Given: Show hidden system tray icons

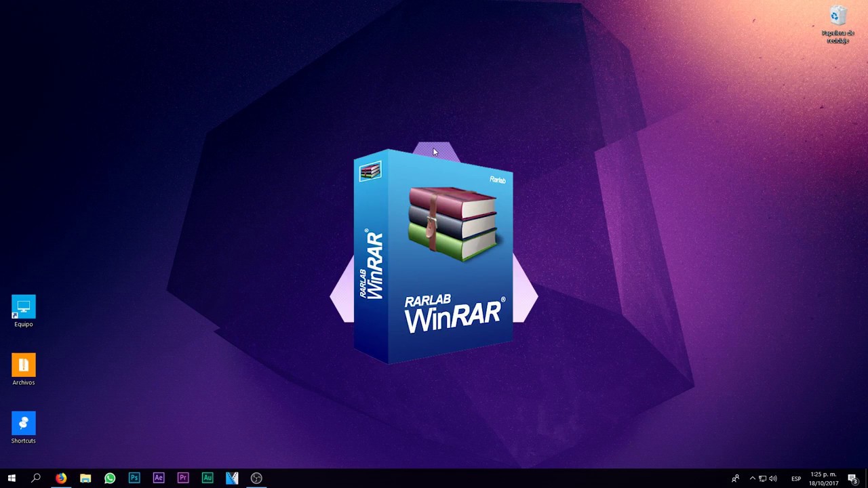Looking at the screenshot, I should (752, 479).
